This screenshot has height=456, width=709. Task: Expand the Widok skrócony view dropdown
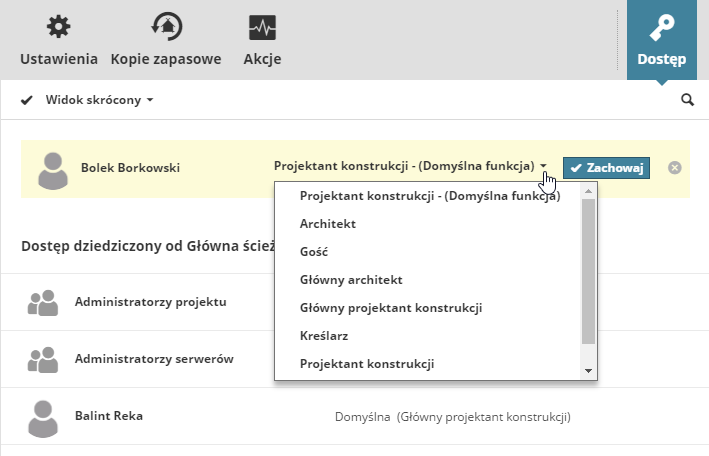99,100
